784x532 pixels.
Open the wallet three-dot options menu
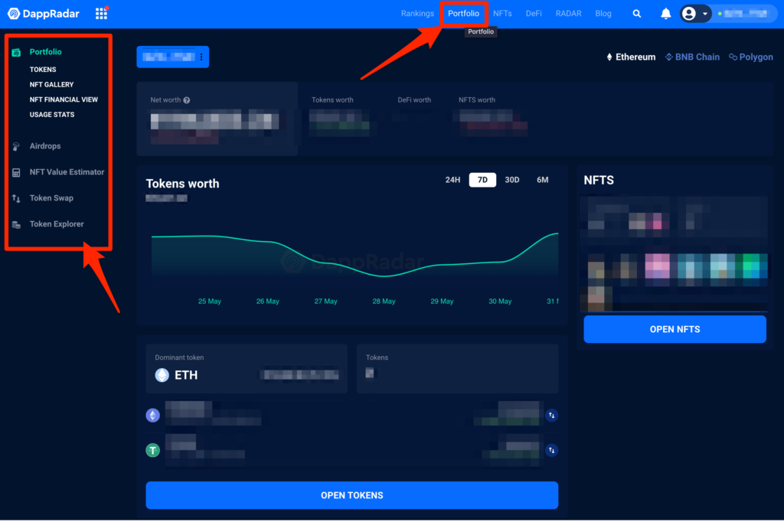click(x=201, y=57)
